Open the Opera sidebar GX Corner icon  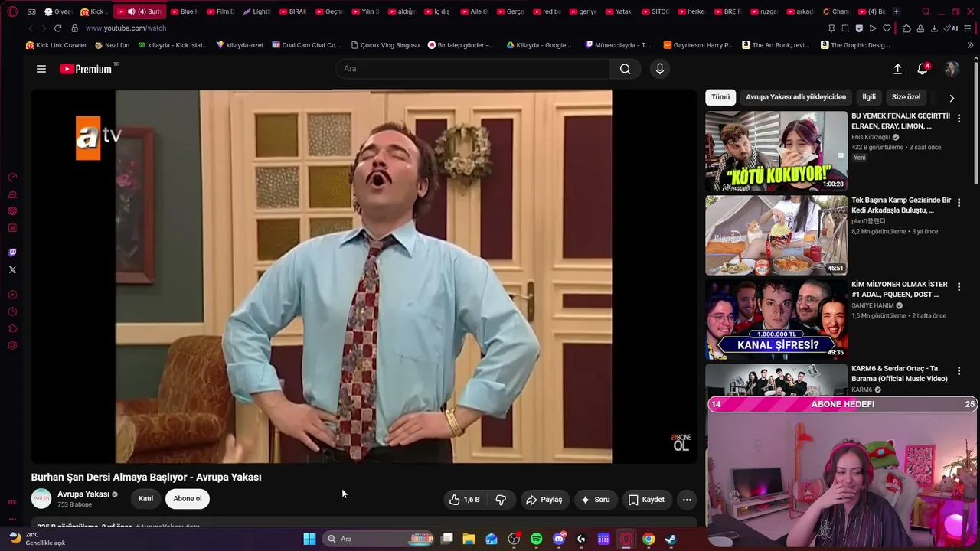[12, 502]
